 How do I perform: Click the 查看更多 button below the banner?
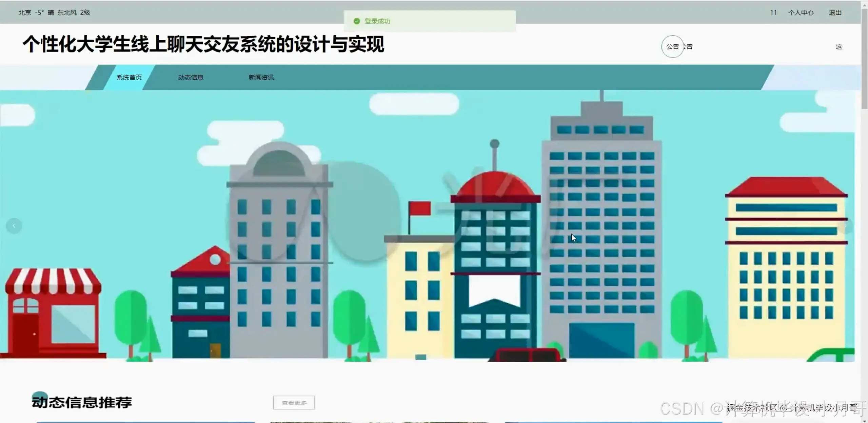(x=294, y=403)
